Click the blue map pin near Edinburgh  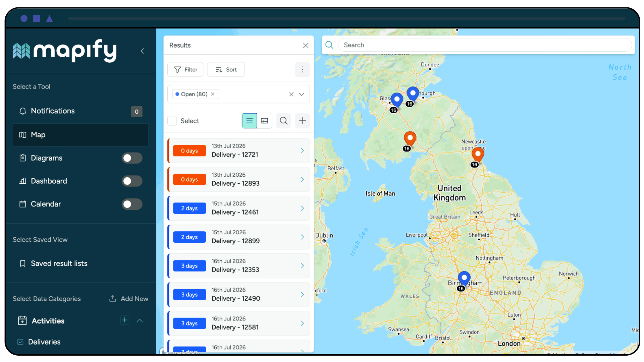point(413,94)
